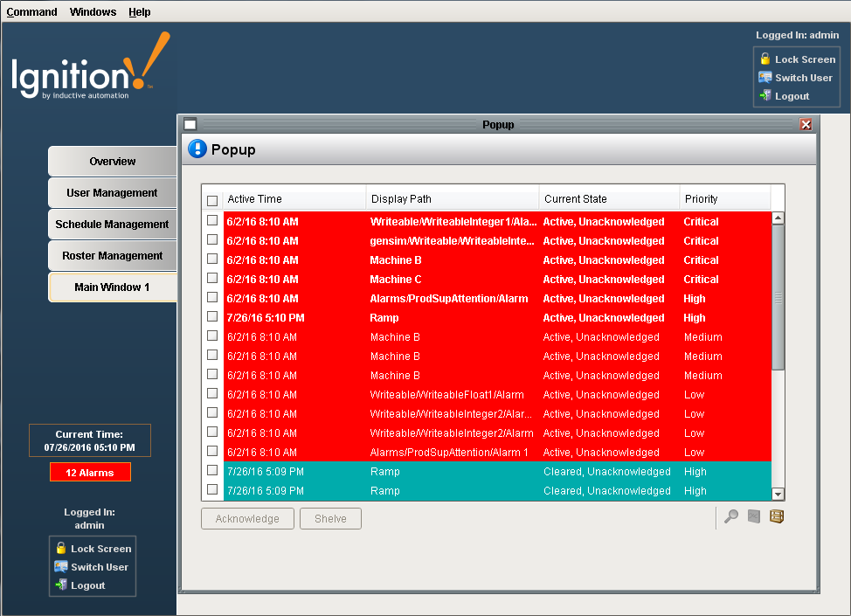
Task: Open the Windows menu in the menu bar
Action: 93,12
